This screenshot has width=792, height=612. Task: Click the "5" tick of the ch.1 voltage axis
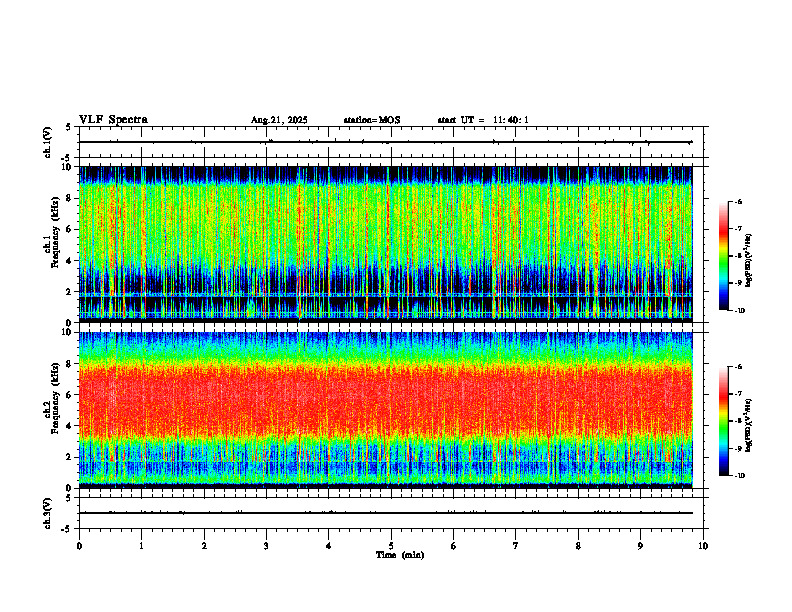tap(70, 127)
